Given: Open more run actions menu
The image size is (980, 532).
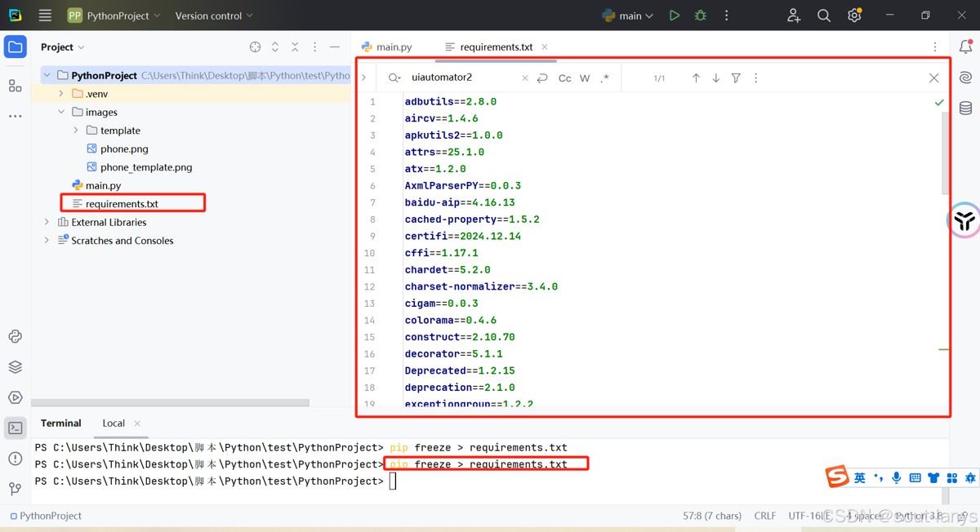Looking at the screenshot, I should (726, 16).
